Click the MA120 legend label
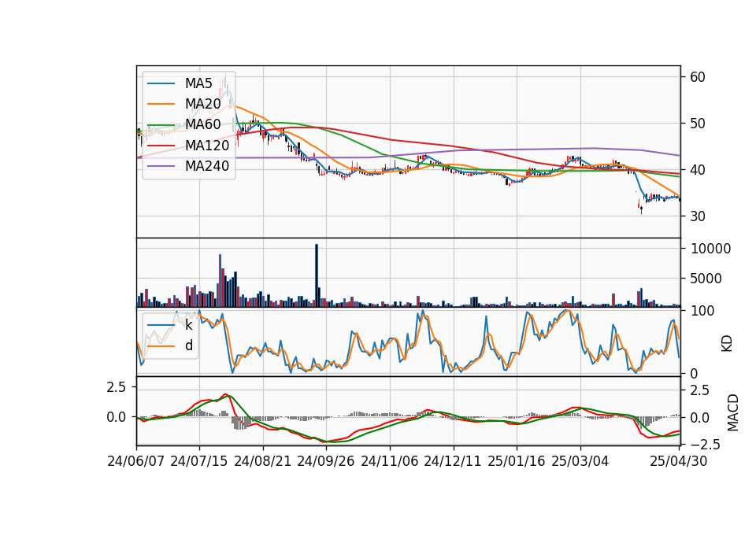756x543 pixels. [x=207, y=145]
